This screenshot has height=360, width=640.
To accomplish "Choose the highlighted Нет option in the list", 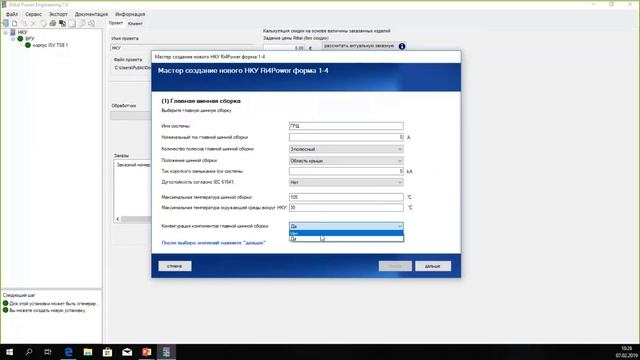I will point(346,233).
